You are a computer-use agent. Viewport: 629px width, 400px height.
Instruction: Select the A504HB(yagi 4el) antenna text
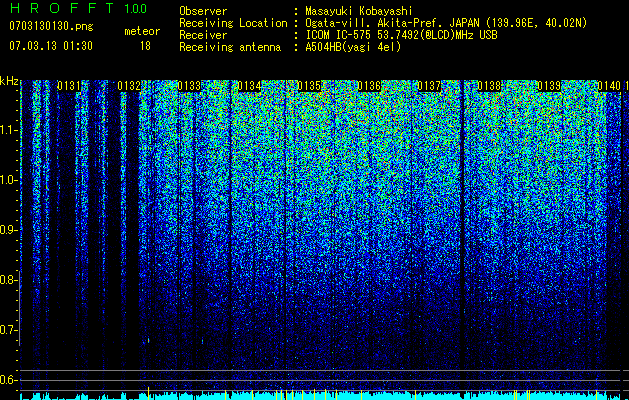point(353,47)
